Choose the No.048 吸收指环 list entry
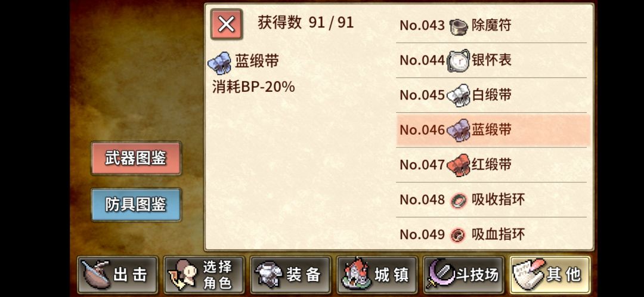 pos(491,200)
